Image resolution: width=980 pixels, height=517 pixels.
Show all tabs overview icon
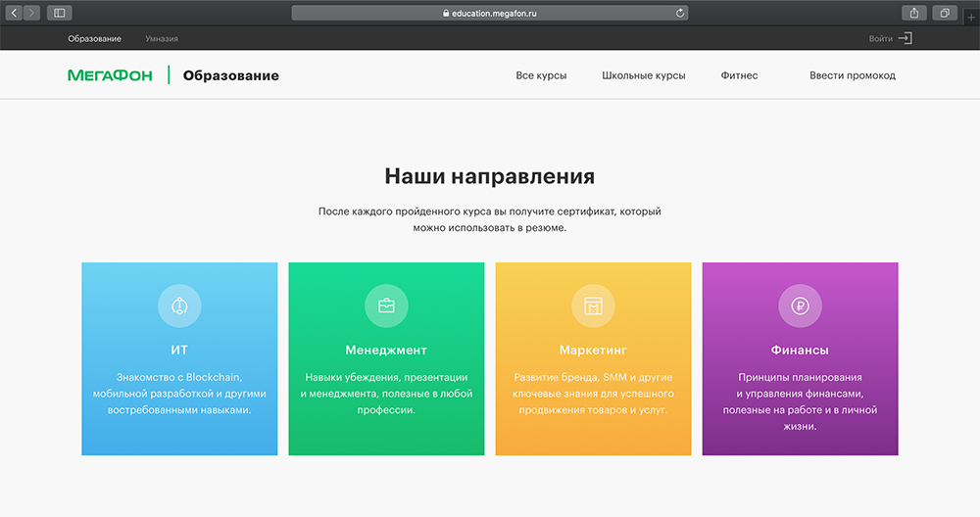(x=945, y=13)
